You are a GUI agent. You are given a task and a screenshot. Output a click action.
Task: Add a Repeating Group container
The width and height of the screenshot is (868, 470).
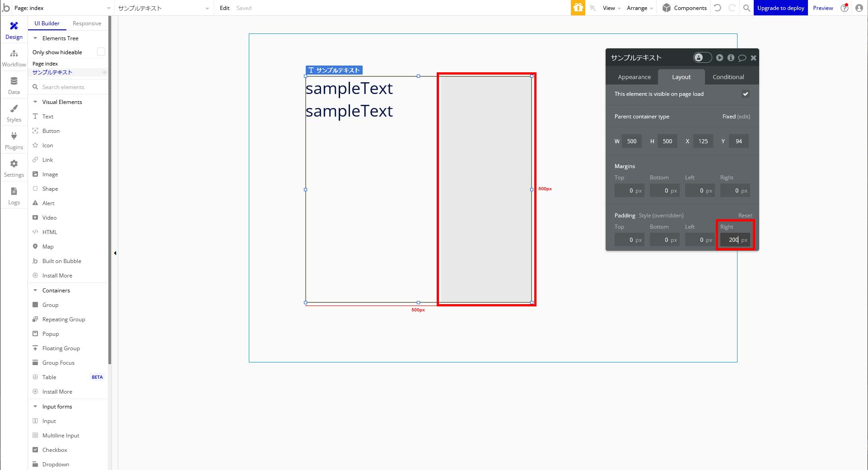(63, 319)
